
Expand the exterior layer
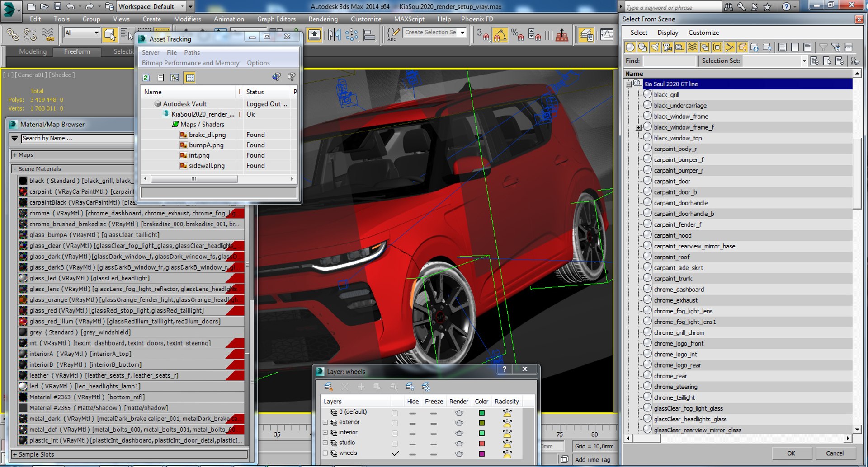click(x=325, y=422)
